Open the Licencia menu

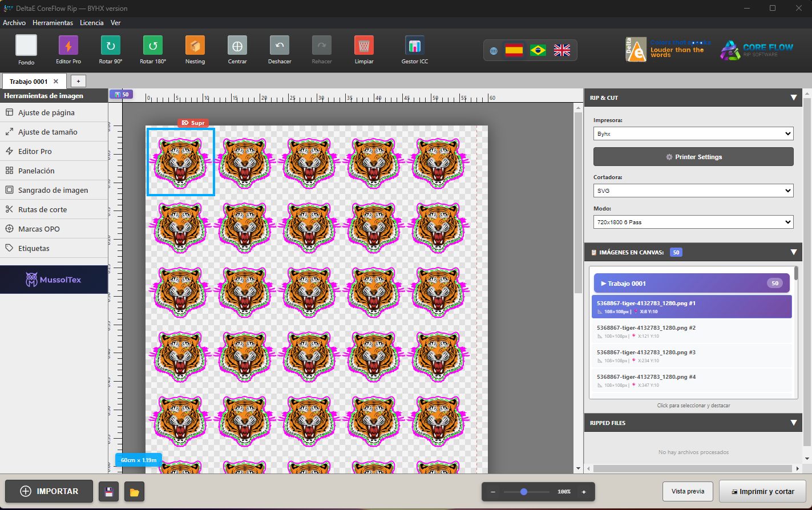pyautogui.click(x=92, y=23)
